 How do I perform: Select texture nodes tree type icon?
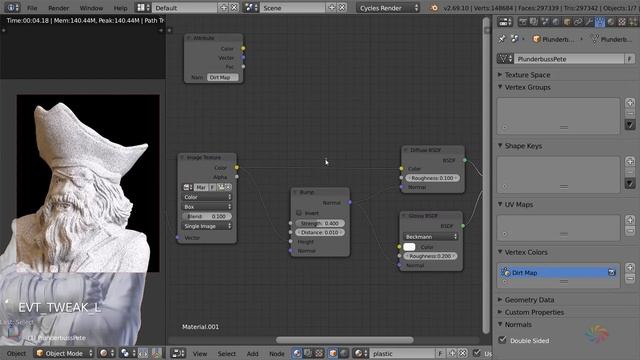click(x=319, y=353)
